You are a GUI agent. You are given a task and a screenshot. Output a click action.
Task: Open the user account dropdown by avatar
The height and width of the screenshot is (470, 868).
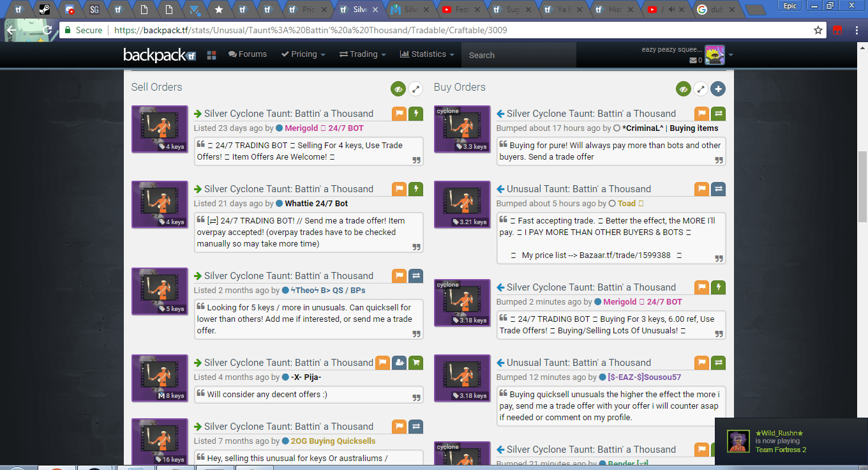click(731, 55)
